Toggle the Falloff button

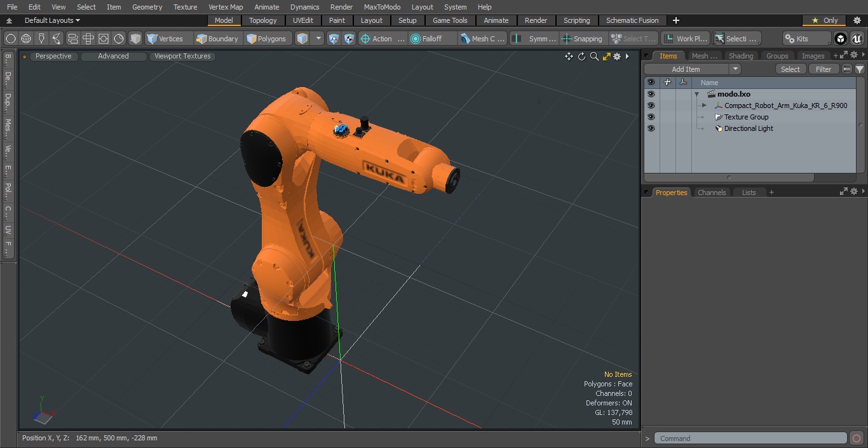point(433,39)
